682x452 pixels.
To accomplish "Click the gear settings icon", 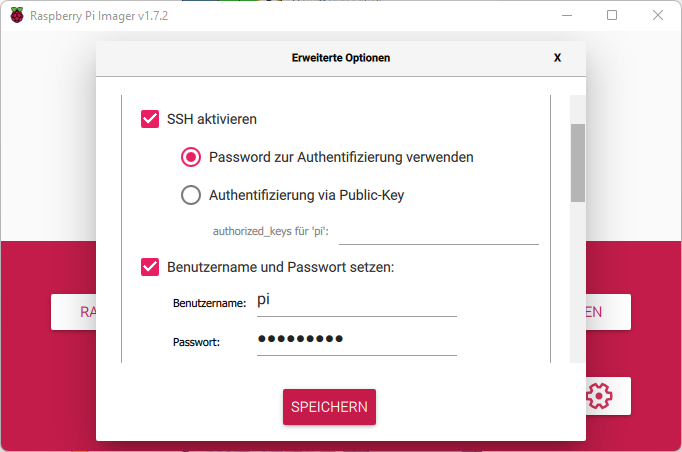I will tap(600, 396).
